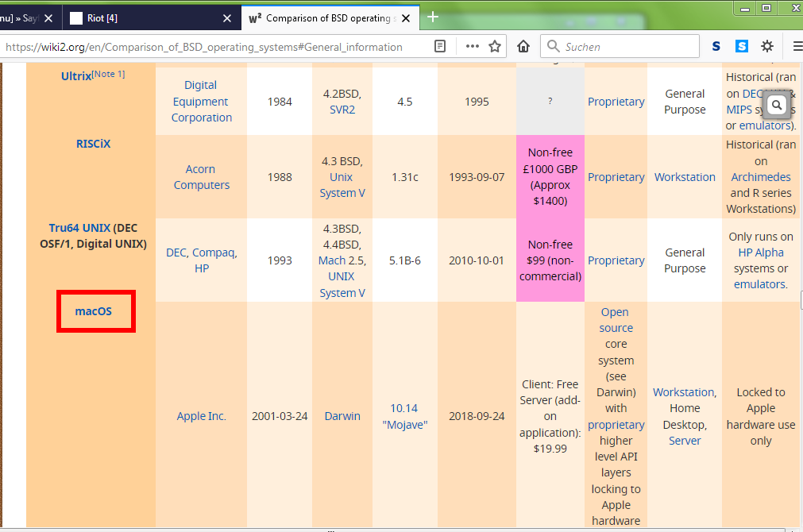Toggle reader view icon in address bar

click(x=440, y=47)
